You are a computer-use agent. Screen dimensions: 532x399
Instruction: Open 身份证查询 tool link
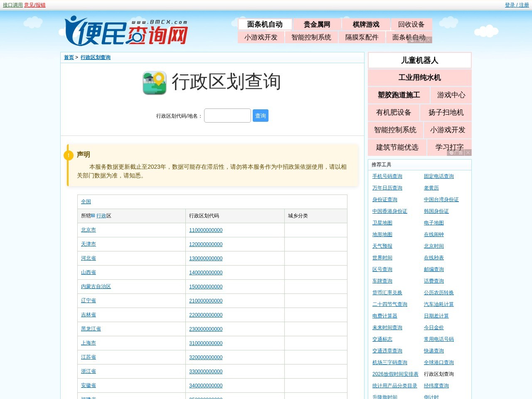tap(385, 199)
